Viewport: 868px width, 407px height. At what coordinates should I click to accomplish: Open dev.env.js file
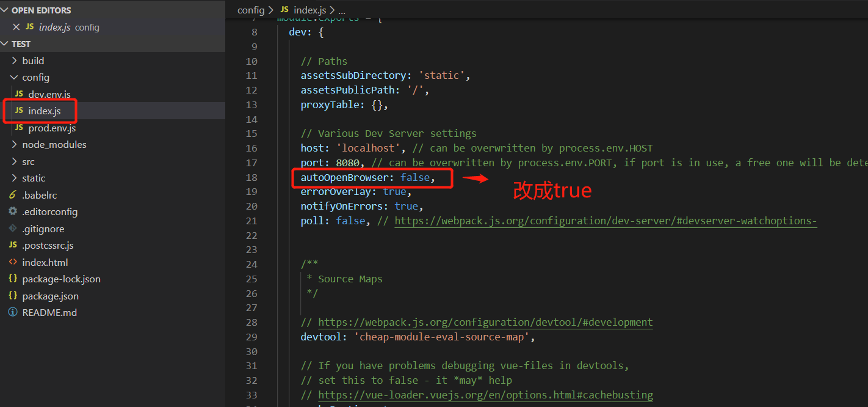point(49,95)
